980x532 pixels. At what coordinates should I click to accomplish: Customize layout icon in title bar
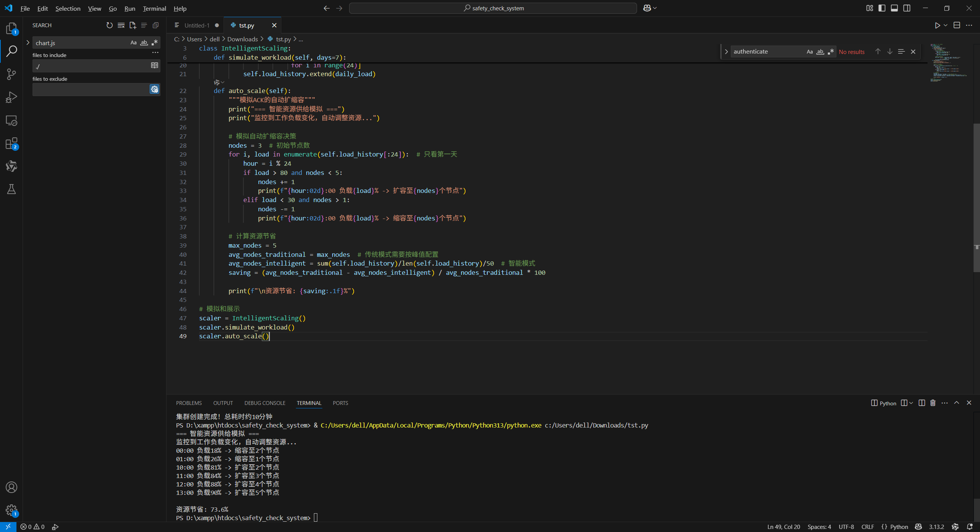coord(869,8)
